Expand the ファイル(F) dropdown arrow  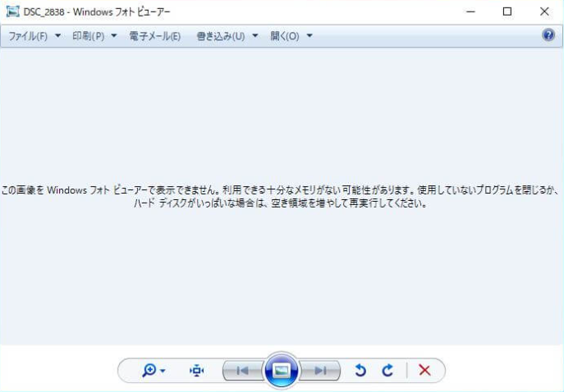click(57, 36)
